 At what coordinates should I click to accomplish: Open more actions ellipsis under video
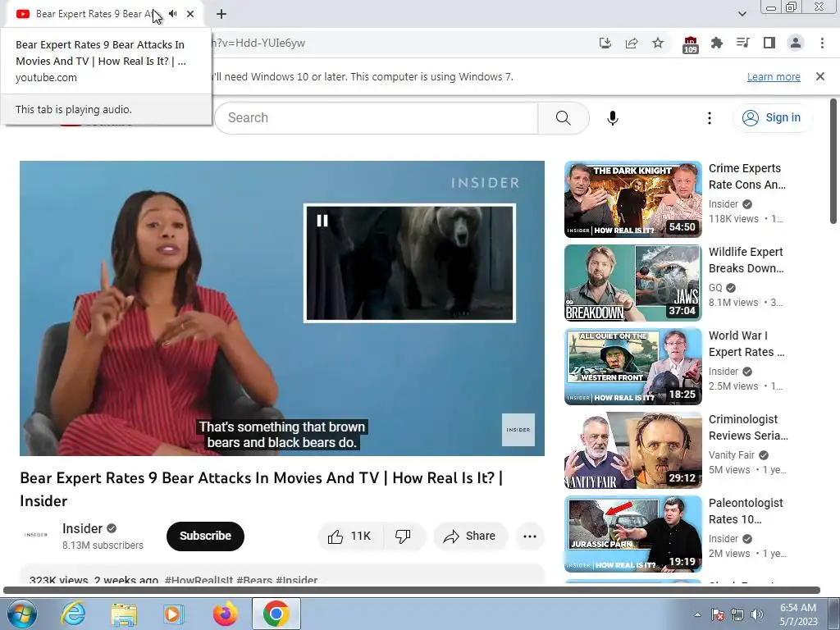(530, 536)
